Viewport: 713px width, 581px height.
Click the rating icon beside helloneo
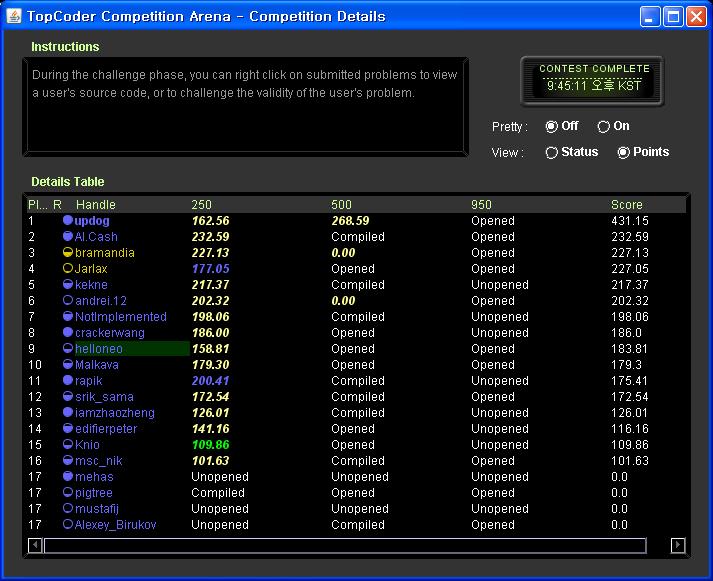point(68,348)
